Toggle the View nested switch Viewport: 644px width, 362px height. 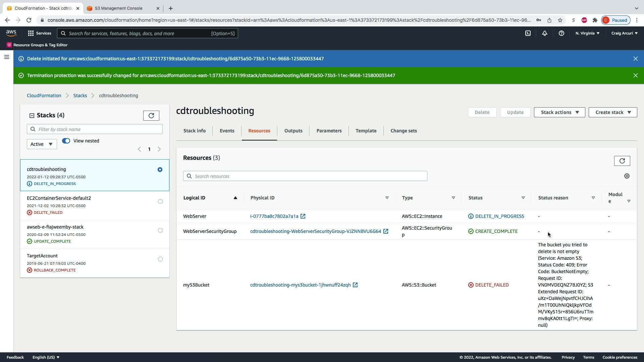tap(66, 141)
